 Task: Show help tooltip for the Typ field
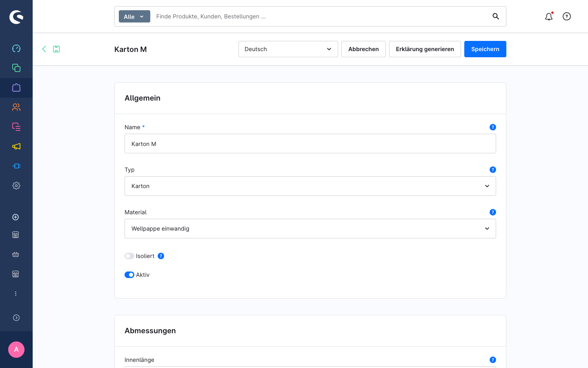[x=493, y=170]
